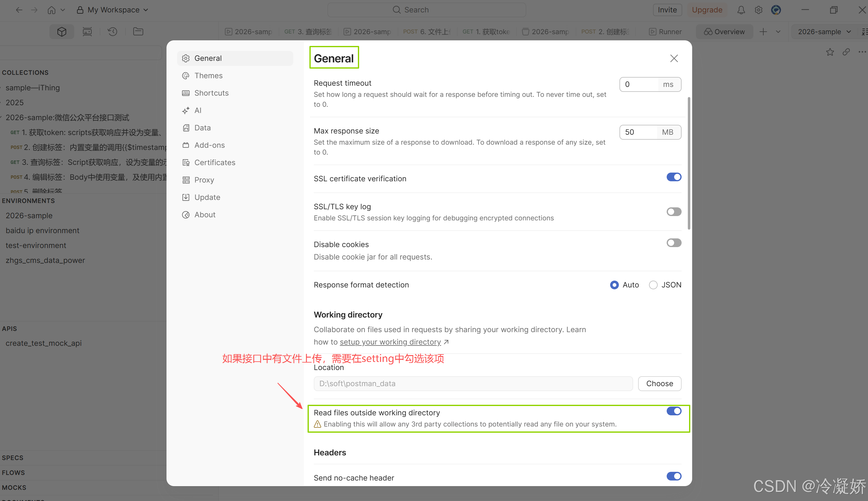Open Update settings section
868x501 pixels.
(x=235, y=197)
